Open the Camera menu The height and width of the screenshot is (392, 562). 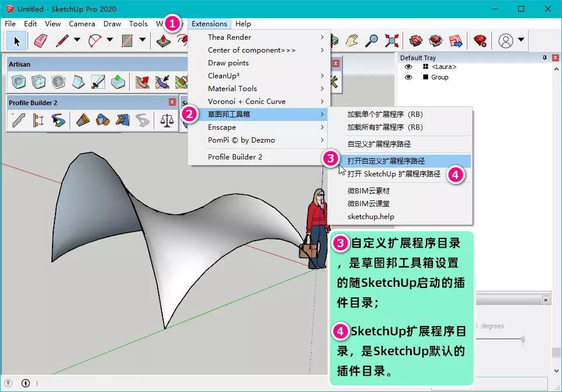pyautogui.click(x=82, y=23)
